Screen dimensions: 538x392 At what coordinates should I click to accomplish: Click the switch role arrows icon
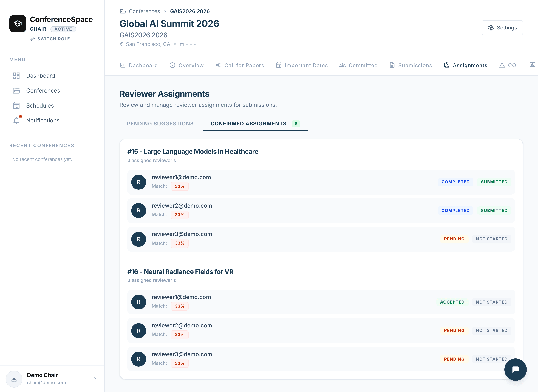pos(33,39)
